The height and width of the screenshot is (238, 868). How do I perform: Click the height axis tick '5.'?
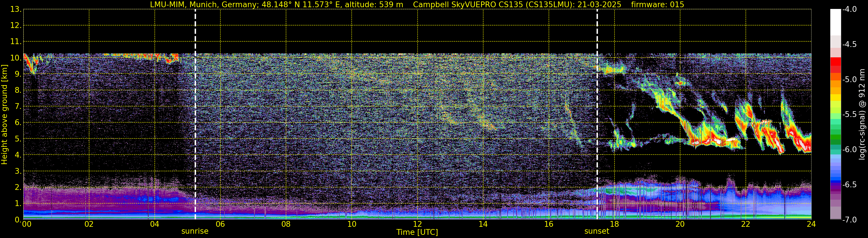(x=18, y=139)
